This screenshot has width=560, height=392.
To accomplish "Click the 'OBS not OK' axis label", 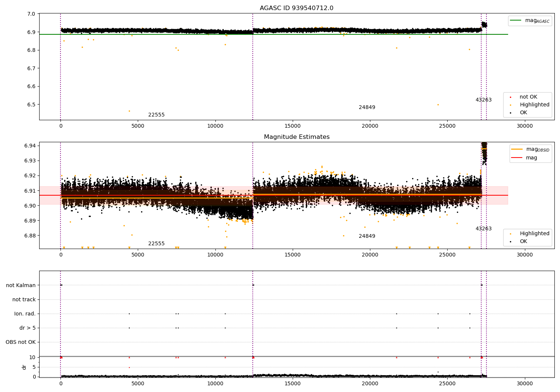I will point(21,342).
